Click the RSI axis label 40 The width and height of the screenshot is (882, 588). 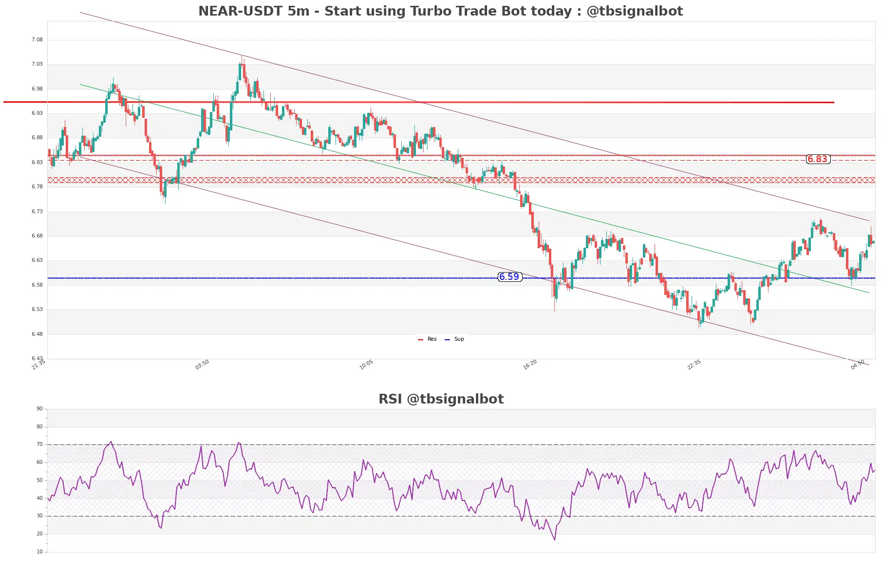(39, 498)
